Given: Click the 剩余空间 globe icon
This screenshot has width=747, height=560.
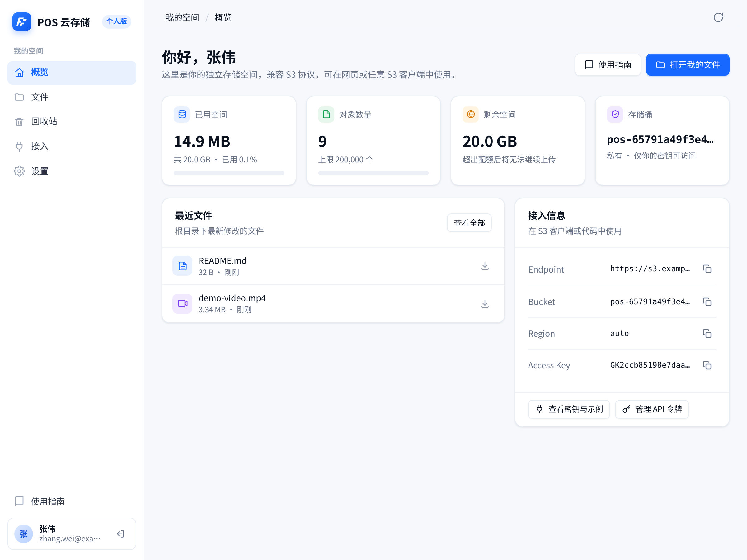Looking at the screenshot, I should pos(470,114).
